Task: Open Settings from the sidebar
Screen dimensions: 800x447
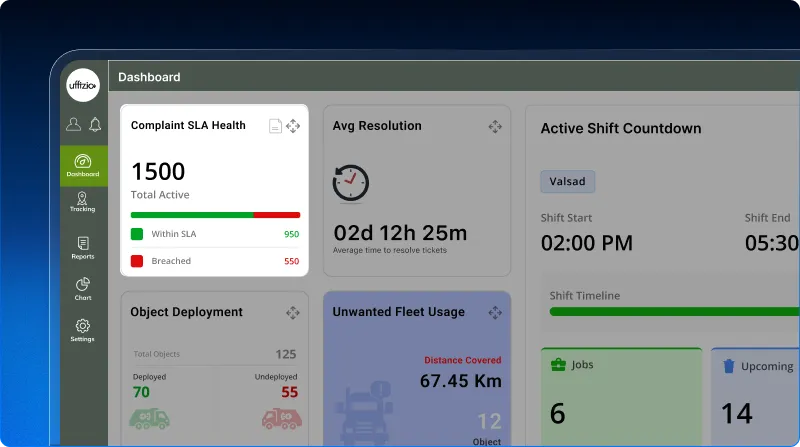Action: pos(83,330)
